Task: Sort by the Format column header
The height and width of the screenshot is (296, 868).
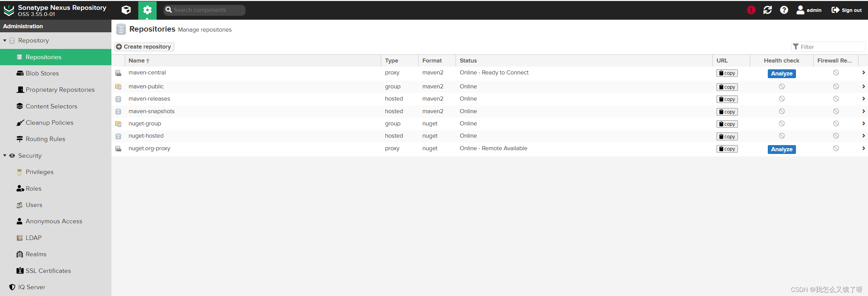Action: point(437,60)
